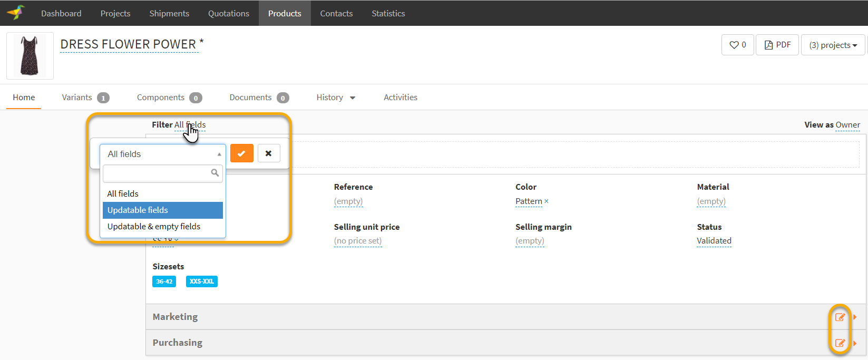Remove the Pattern color tag
Viewport: 868px width, 360px height.
(547, 201)
